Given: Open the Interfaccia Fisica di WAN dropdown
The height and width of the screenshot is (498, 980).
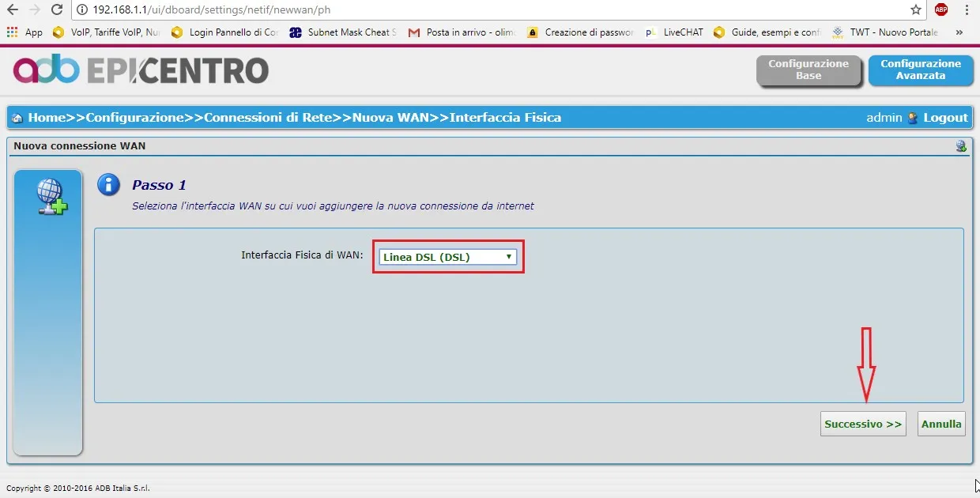Looking at the screenshot, I should click(447, 257).
